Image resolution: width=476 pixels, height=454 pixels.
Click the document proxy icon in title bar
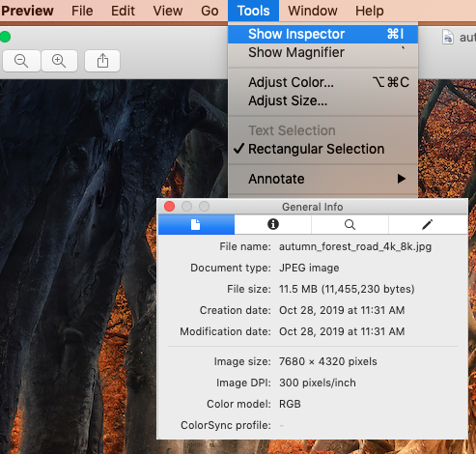(x=448, y=37)
